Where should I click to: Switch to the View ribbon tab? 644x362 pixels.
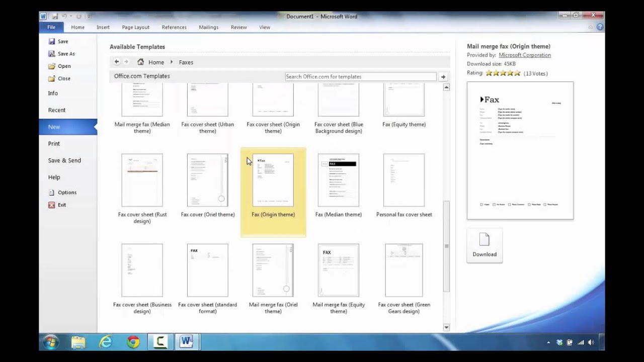click(265, 27)
